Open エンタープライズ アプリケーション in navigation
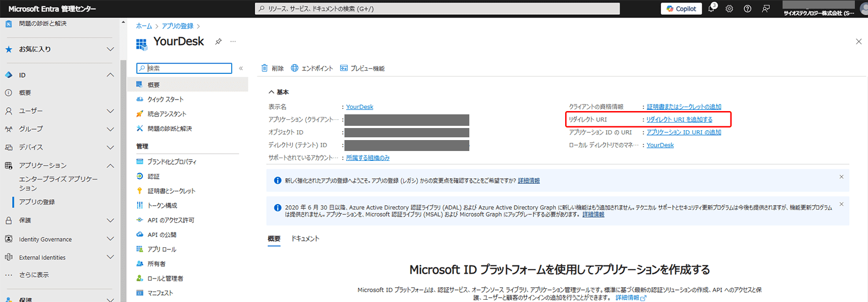The height and width of the screenshot is (302, 868). click(x=59, y=183)
